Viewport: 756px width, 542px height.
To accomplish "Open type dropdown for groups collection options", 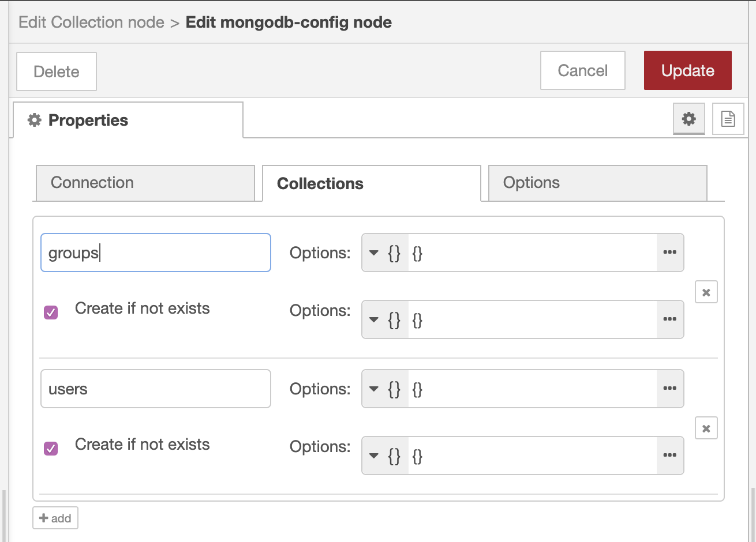I will [x=385, y=253].
